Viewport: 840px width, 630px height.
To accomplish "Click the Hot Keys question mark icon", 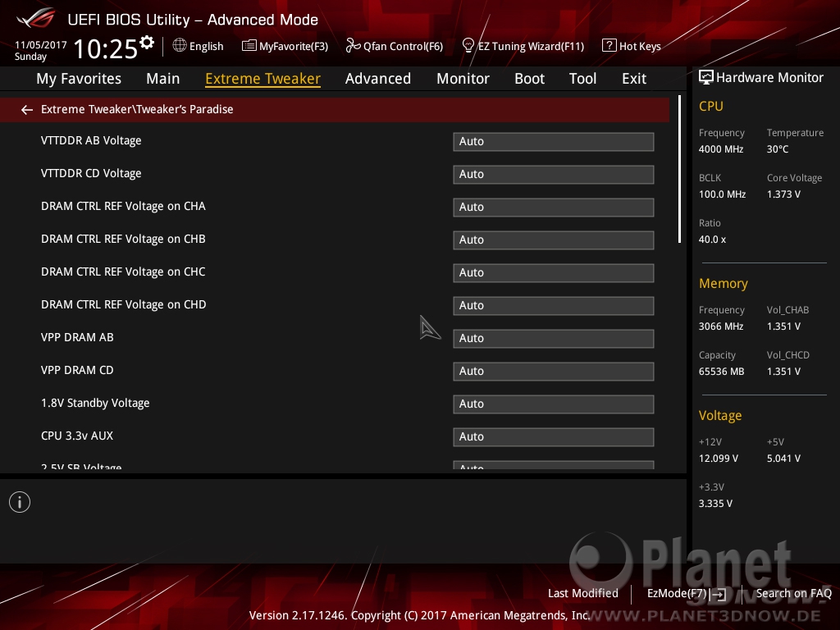I will [x=609, y=46].
